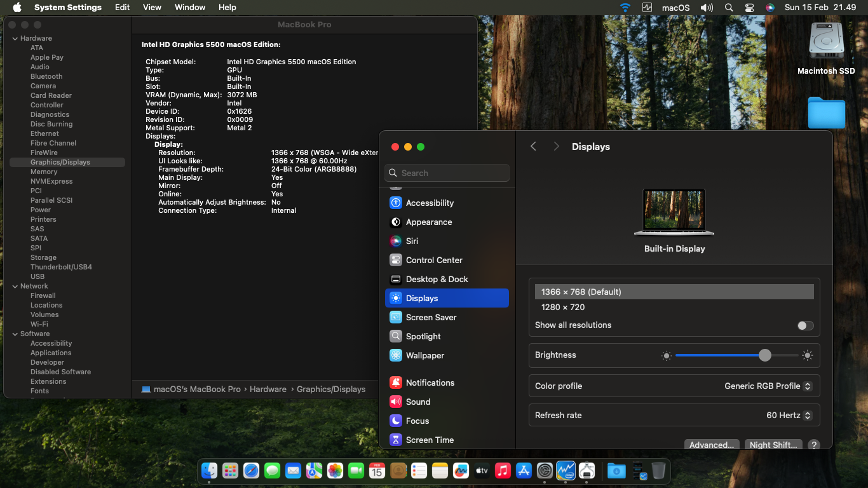Launch Maps from the Dock
The image size is (868, 488).
click(314, 471)
